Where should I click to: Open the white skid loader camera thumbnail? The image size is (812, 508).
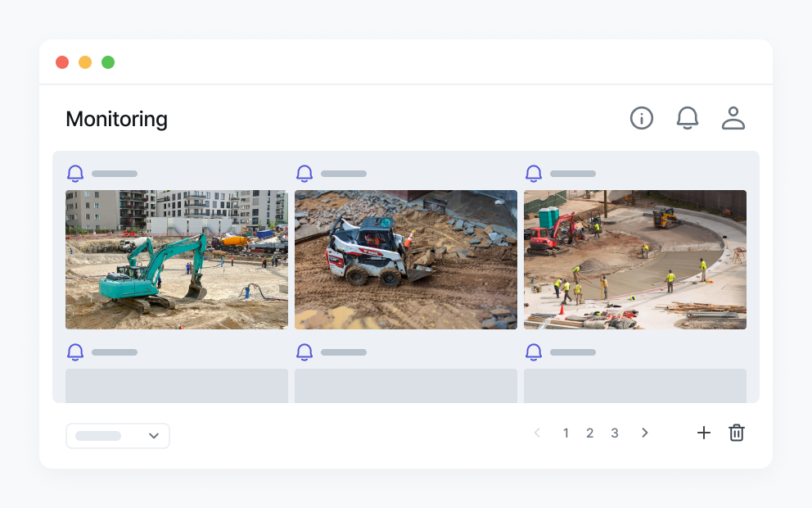[406, 260]
